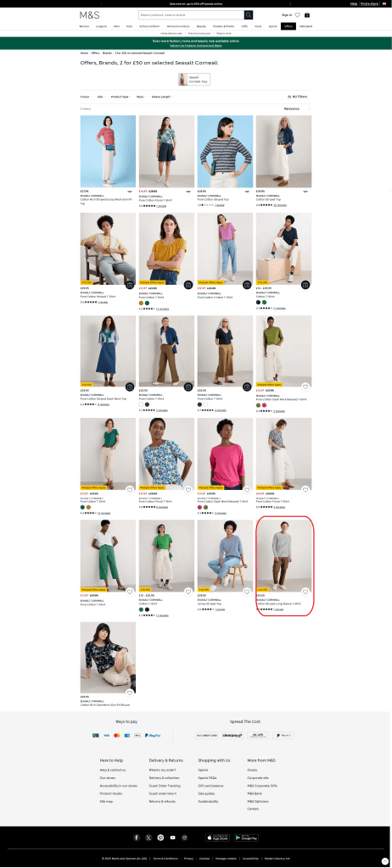
Task: Toggle heart on Cotton Striped Long Sleeve T-Shirt
Action: 305,591
